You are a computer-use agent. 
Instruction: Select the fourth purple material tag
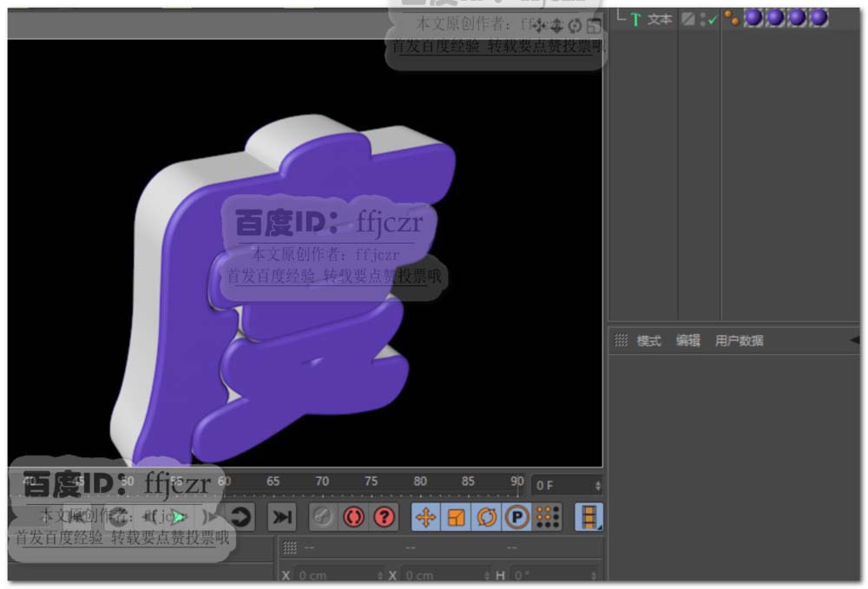tap(819, 17)
